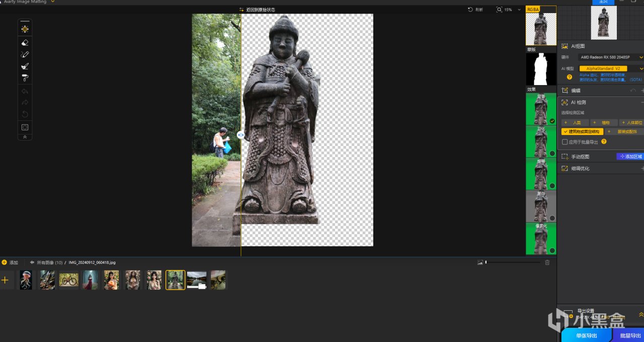Click the 编辑 section edit icon

pos(565,91)
